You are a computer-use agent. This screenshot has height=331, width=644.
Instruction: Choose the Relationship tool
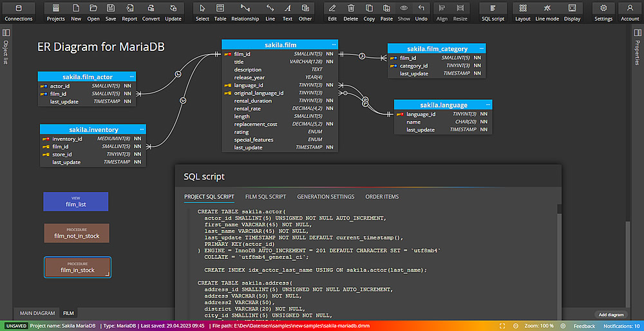pos(245,12)
